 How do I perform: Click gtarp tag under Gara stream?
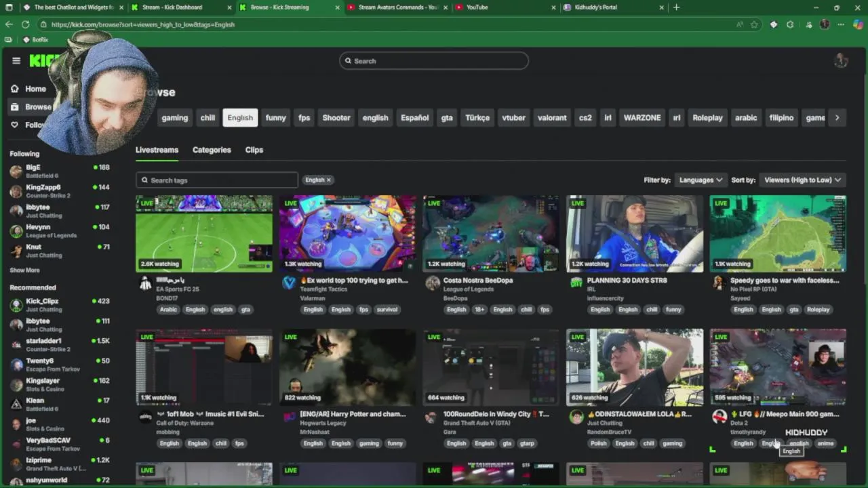click(527, 443)
